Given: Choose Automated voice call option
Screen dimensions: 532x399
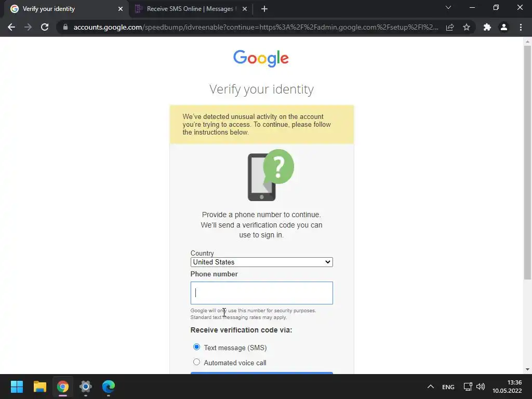Looking at the screenshot, I should pos(196,362).
